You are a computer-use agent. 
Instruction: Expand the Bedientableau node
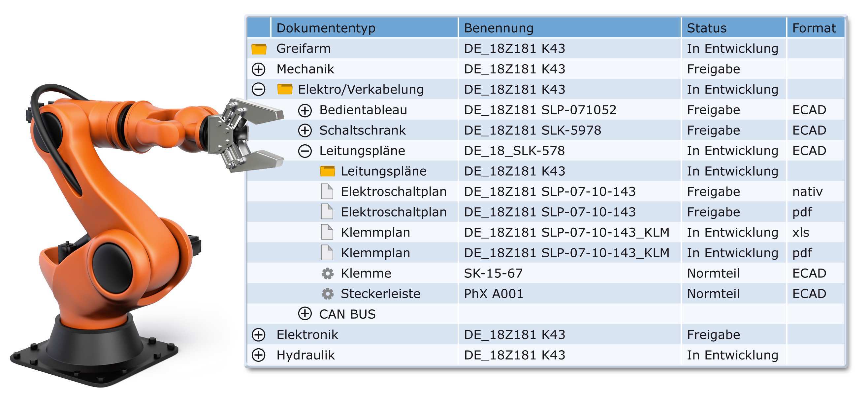coord(305,110)
